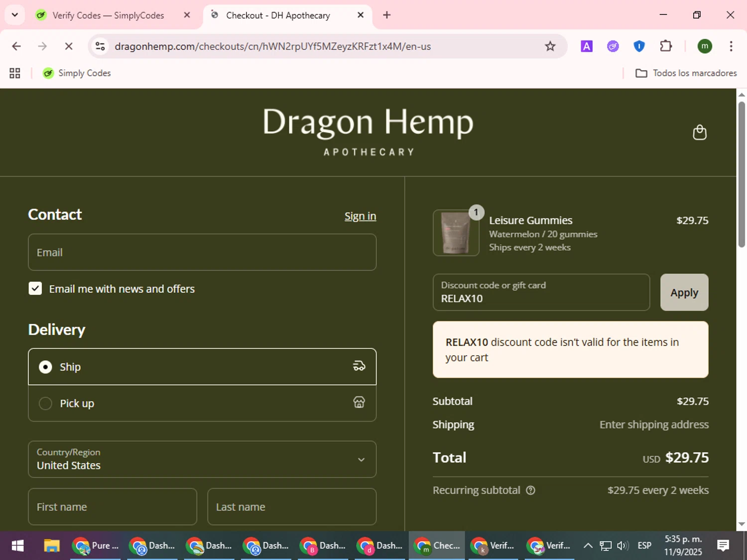Close the Verify Codes tab
This screenshot has width=747, height=560.
tap(187, 15)
